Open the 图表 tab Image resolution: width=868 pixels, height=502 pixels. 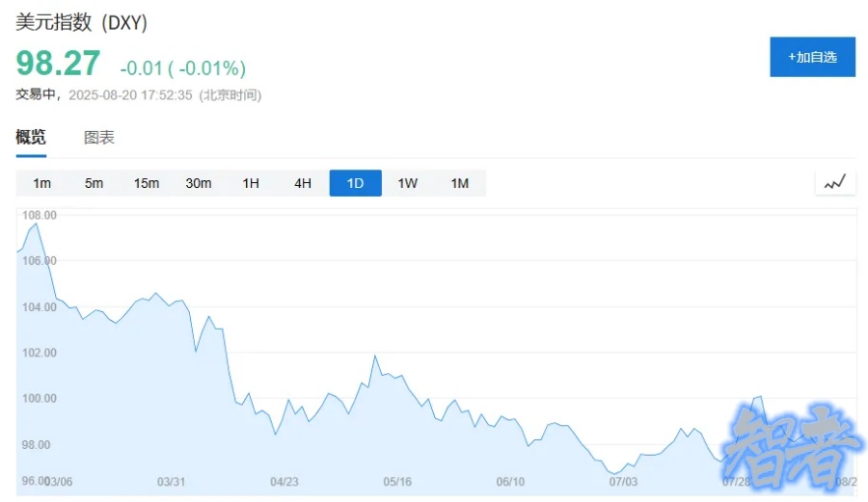(99, 138)
